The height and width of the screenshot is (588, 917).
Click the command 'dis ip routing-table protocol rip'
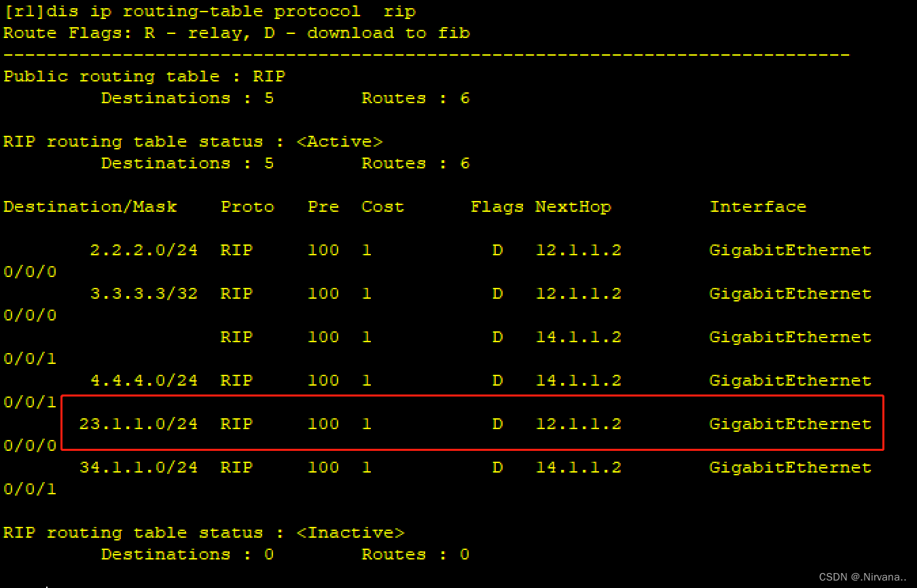[x=231, y=12]
